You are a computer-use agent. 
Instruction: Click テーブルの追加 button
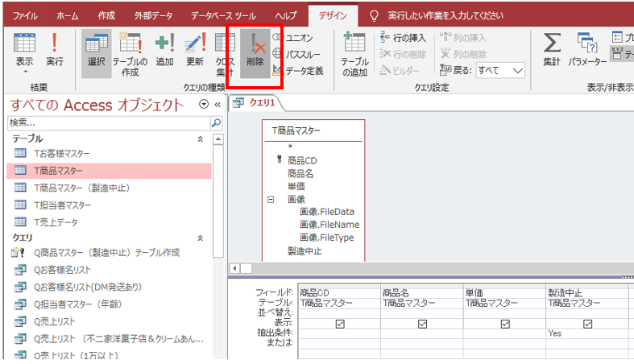pos(354,54)
